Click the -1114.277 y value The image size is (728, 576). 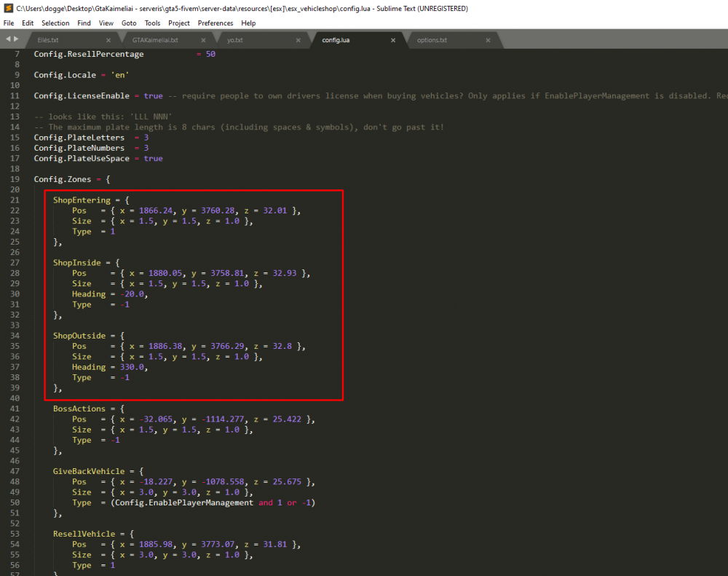[x=223, y=419]
